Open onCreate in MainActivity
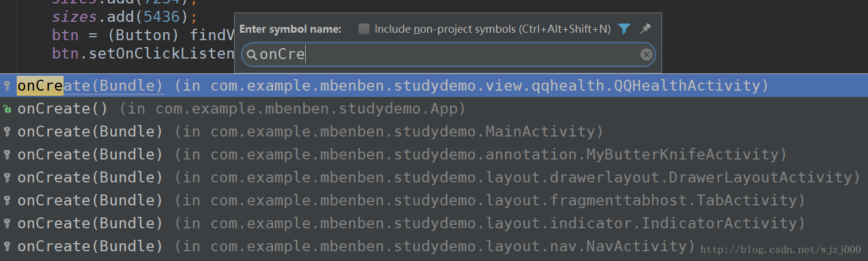The height and width of the screenshot is (261, 868). 310,132
